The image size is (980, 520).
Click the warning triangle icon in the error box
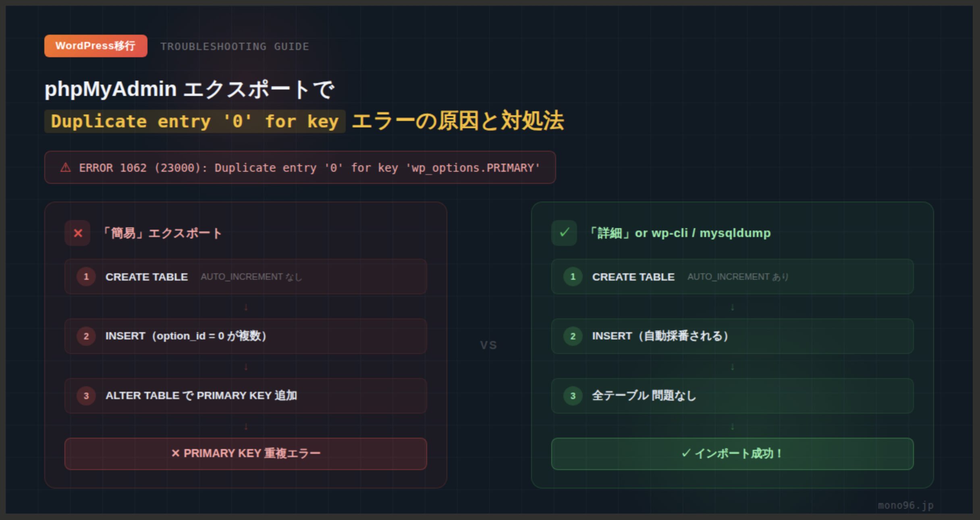[x=65, y=168]
